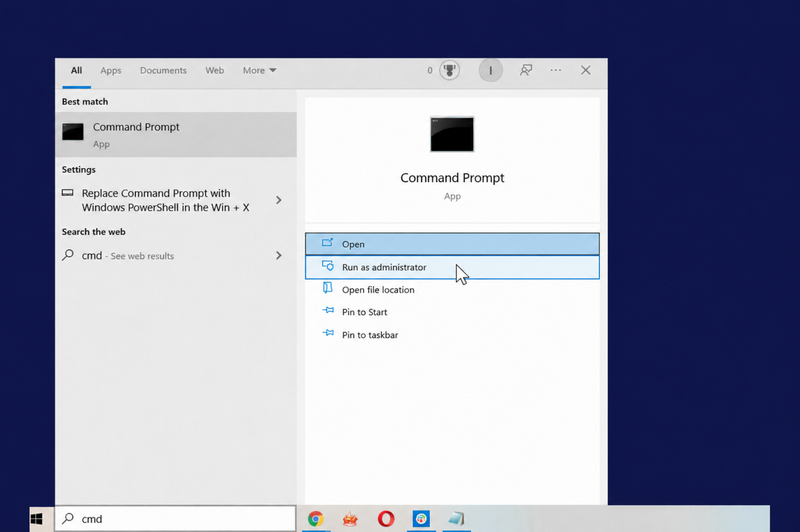Screen dimensions: 800x532
Task: Click the Pin to Start pin icon
Action: coord(328,310)
